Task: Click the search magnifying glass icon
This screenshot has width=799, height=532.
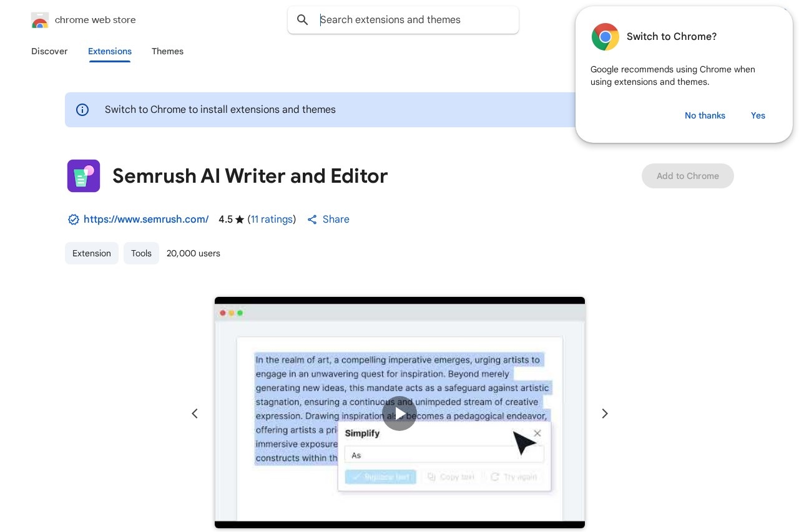Action: click(x=303, y=20)
